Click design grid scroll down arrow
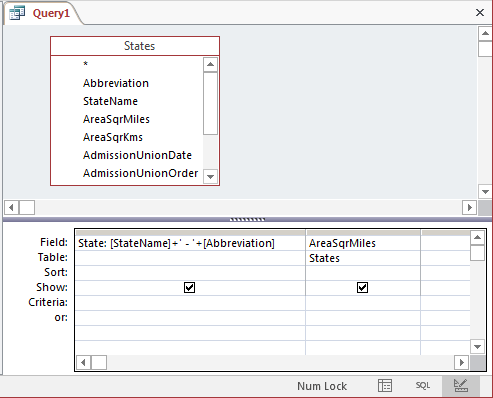493x398 pixels. click(477, 347)
